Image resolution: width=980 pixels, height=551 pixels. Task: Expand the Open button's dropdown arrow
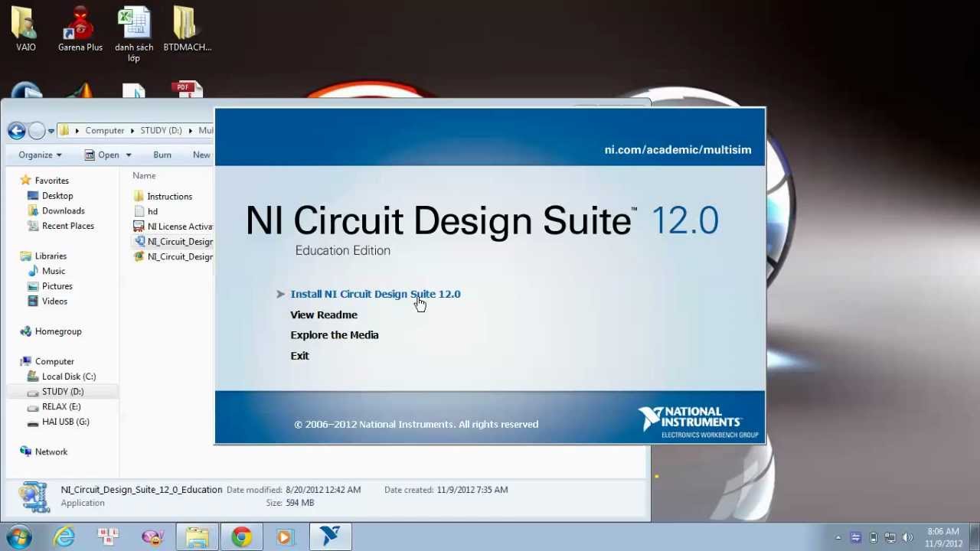pos(129,155)
